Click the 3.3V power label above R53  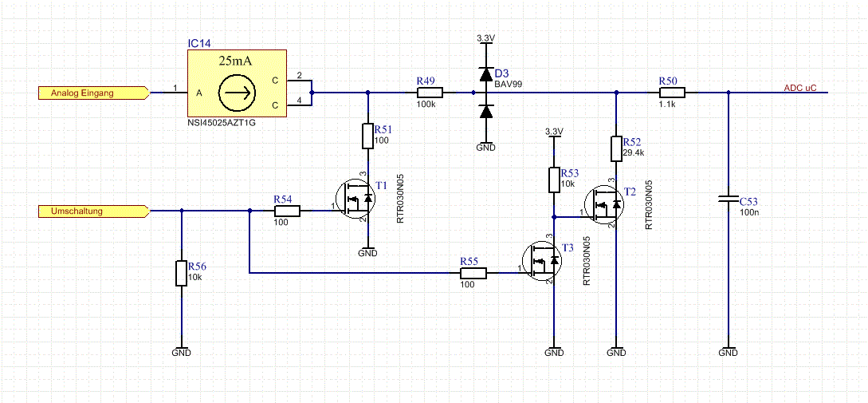coord(554,132)
